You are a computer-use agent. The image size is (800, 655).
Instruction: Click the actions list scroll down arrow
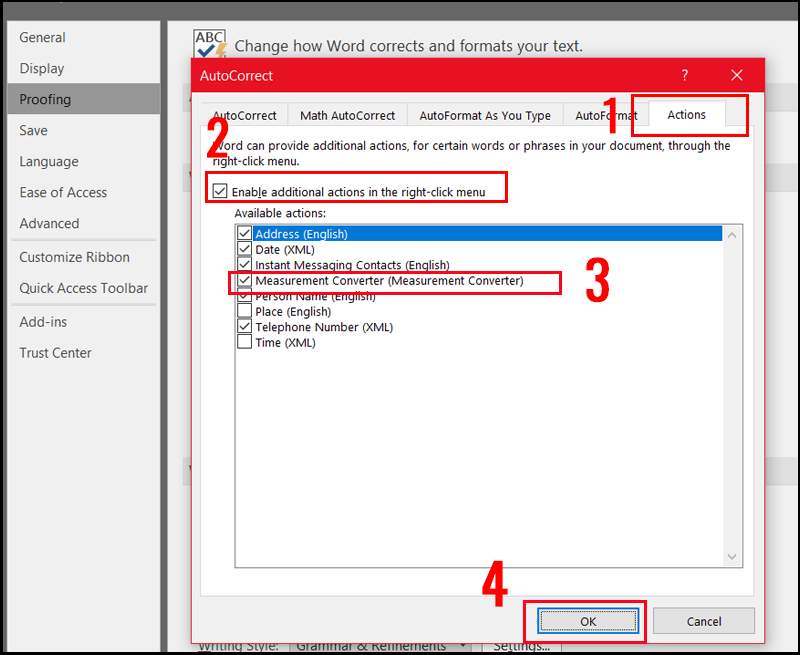click(732, 556)
